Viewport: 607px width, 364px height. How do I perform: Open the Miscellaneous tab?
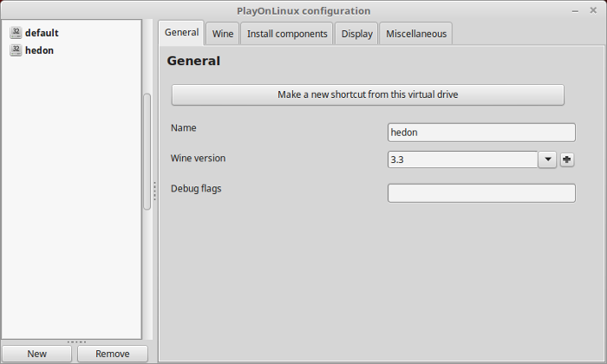point(416,34)
